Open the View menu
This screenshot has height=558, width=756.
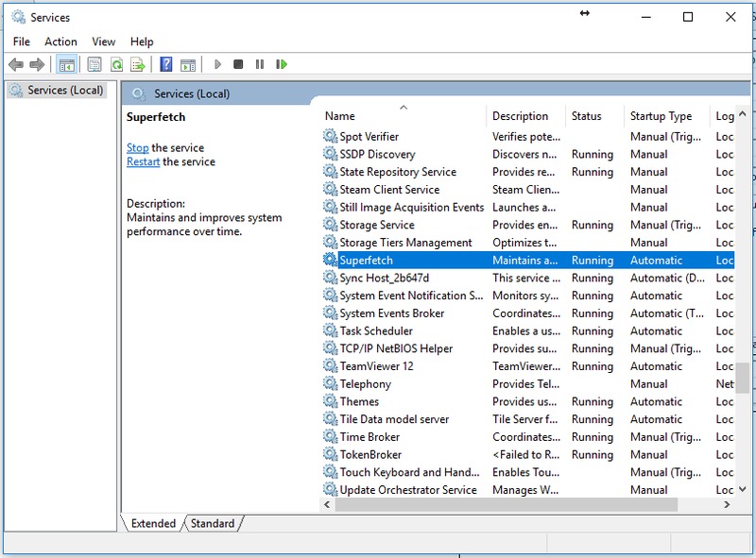(104, 42)
